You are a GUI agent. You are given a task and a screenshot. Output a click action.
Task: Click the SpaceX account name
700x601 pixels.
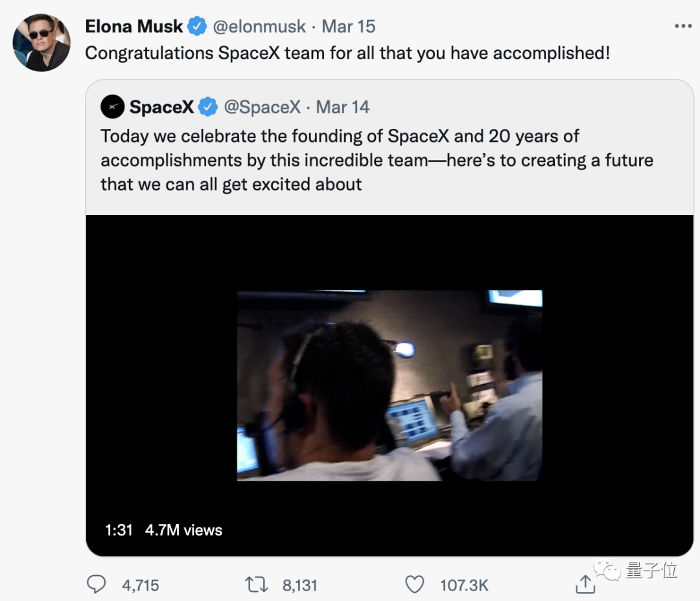pyautogui.click(x=161, y=107)
